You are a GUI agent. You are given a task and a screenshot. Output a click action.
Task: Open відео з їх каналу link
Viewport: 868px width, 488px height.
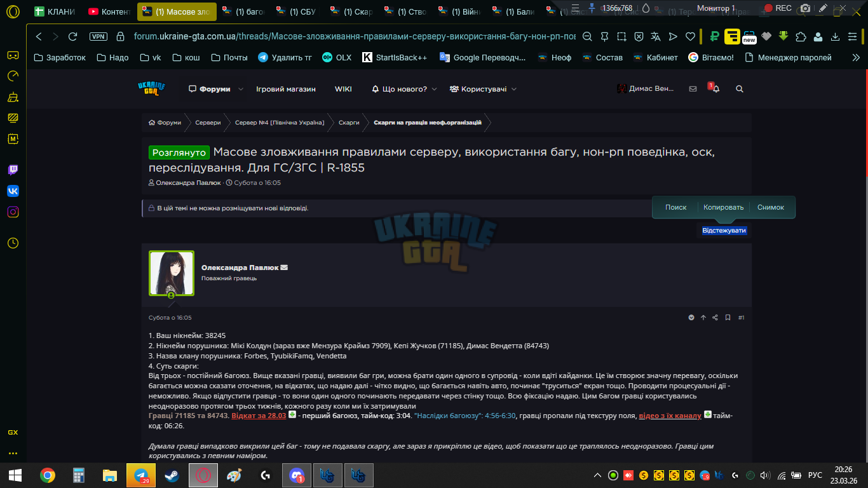click(670, 416)
